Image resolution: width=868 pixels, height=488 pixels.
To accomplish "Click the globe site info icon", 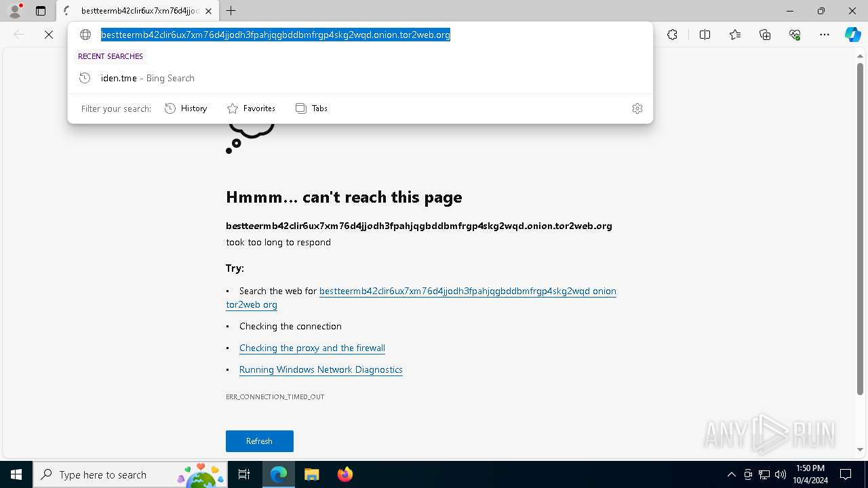I will (85, 35).
